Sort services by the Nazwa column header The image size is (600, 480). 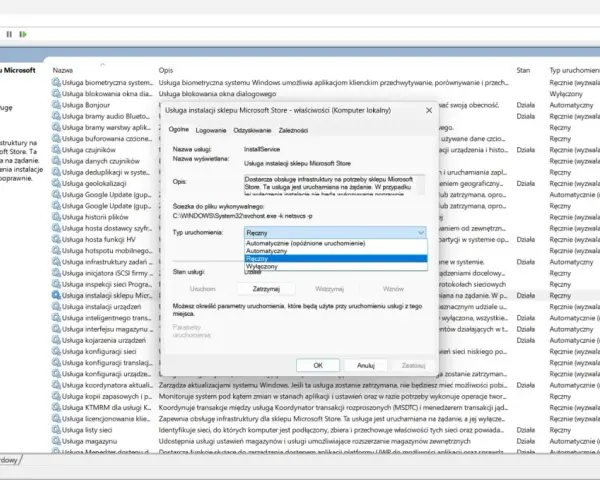coord(63,70)
